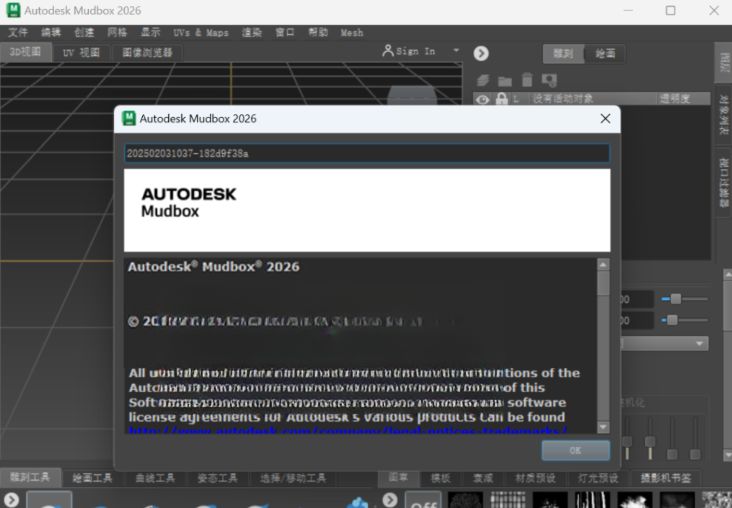Choose the white cloud stamp thumbnail
732x508 pixels.
click(x=635, y=500)
